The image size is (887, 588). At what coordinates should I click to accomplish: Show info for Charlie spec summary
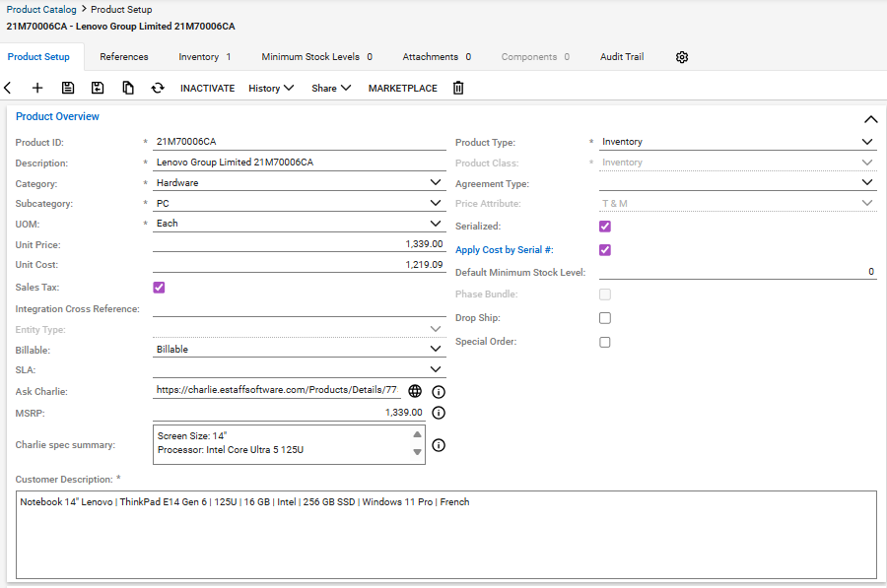point(439,445)
